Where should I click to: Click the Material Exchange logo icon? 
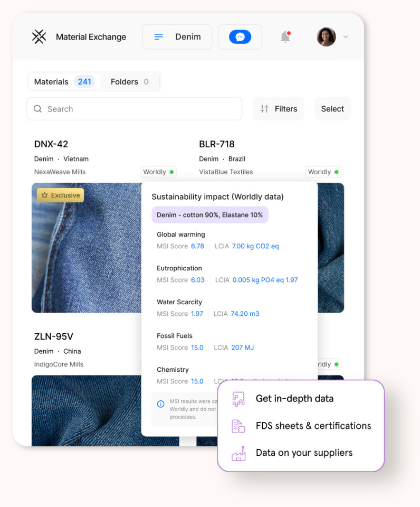coord(39,37)
